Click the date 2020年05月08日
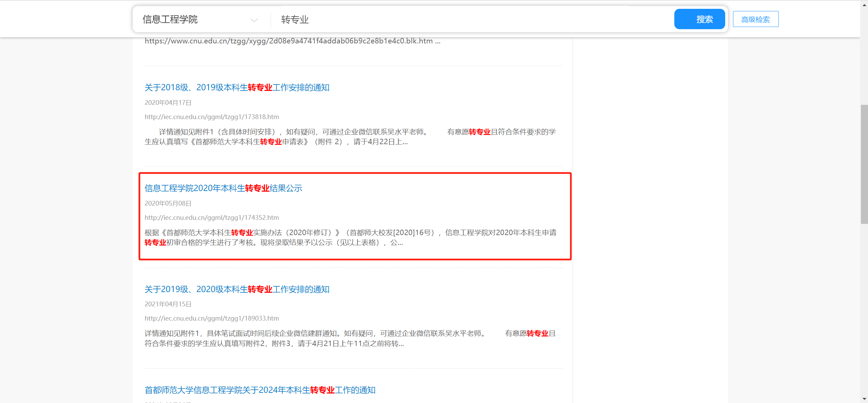 coord(168,203)
